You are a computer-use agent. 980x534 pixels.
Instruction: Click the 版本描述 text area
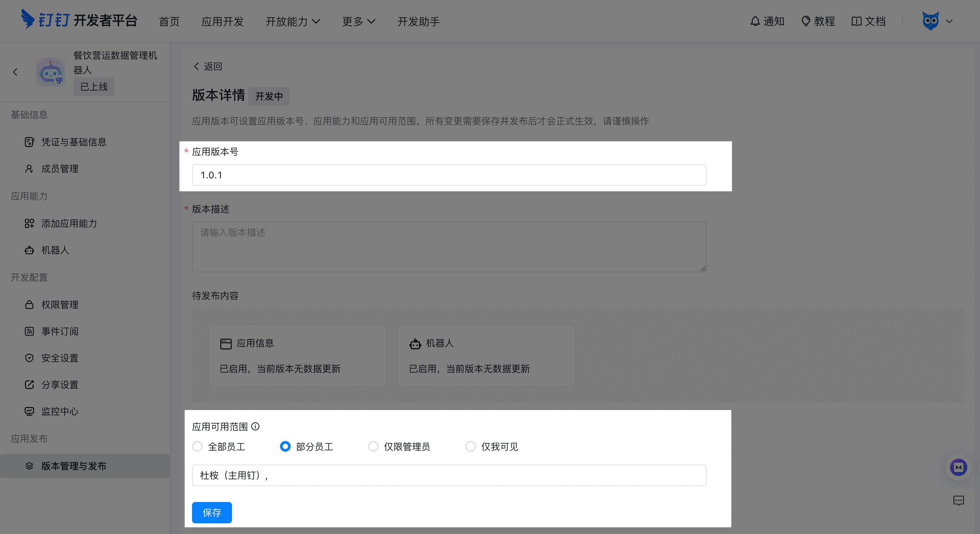tap(449, 247)
